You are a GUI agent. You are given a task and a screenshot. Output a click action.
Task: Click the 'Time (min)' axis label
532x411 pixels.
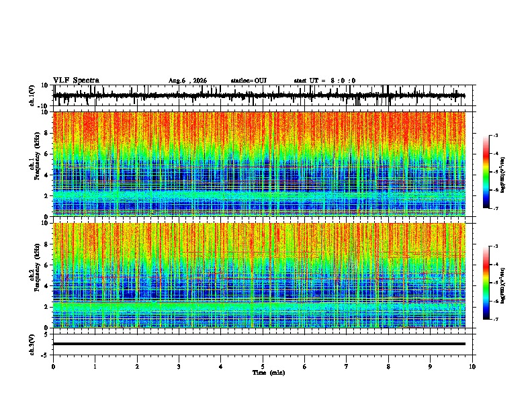tap(269, 373)
